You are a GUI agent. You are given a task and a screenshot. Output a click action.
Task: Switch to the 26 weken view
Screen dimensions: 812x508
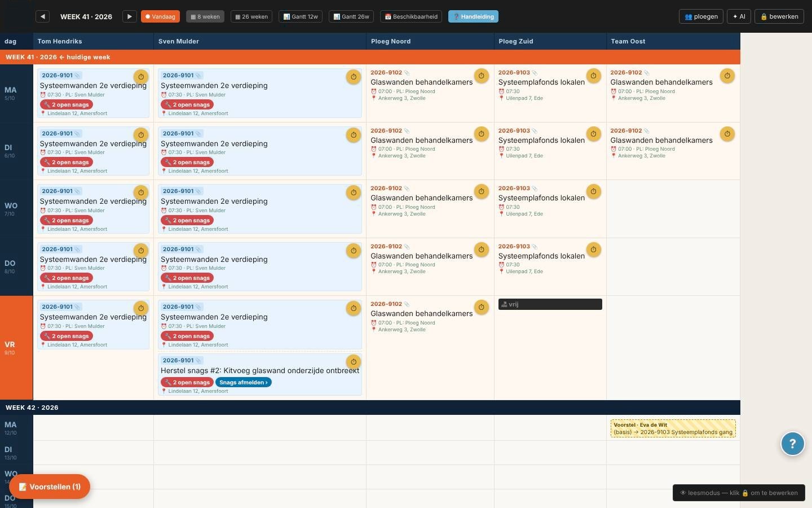pos(251,16)
